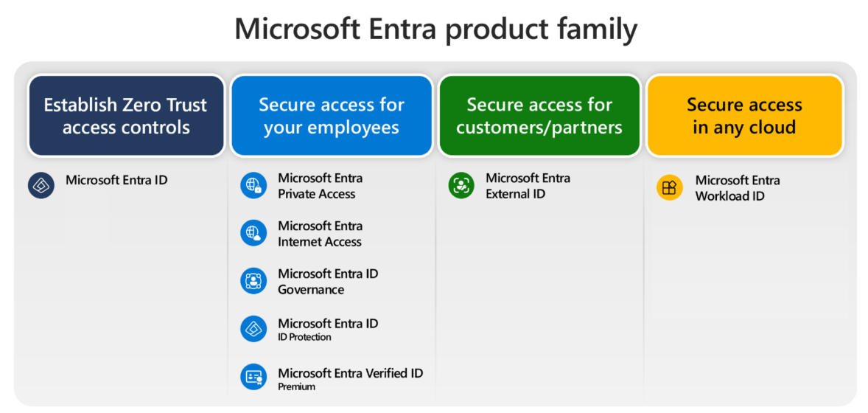This screenshot has height=413, width=868.
Task: Select the Secure access for customers/partners header
Action: (x=539, y=116)
